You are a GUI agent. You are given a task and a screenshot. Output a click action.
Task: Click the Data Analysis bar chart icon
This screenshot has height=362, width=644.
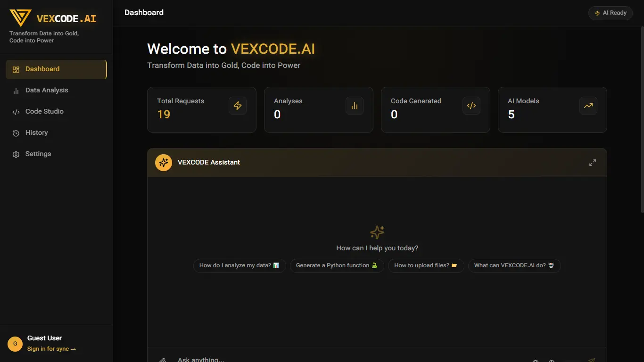click(x=16, y=91)
